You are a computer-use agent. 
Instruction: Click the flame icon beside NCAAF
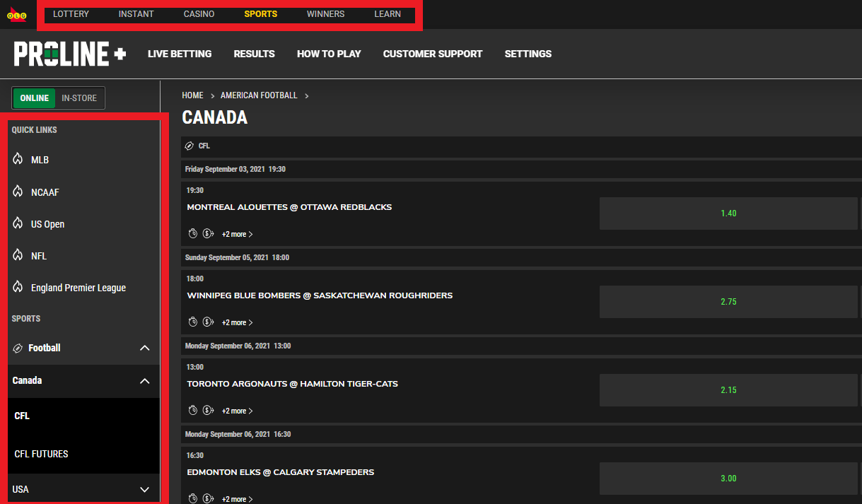coord(18,192)
